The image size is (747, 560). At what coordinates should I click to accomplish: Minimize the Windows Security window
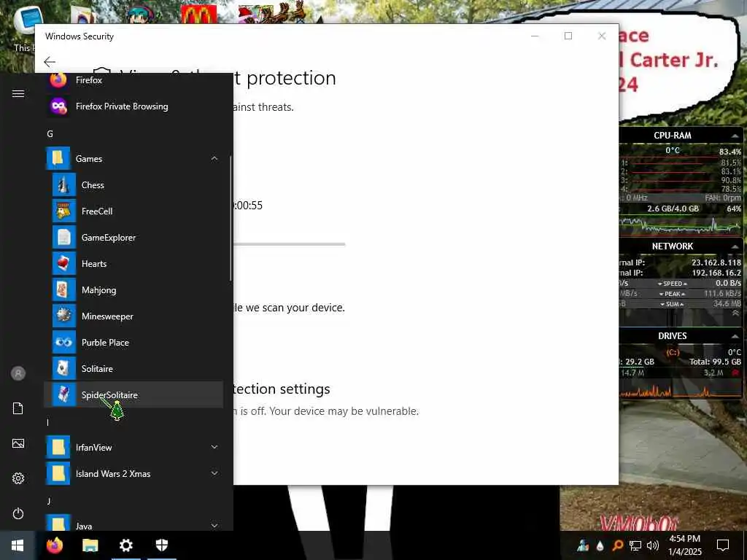[x=535, y=36]
